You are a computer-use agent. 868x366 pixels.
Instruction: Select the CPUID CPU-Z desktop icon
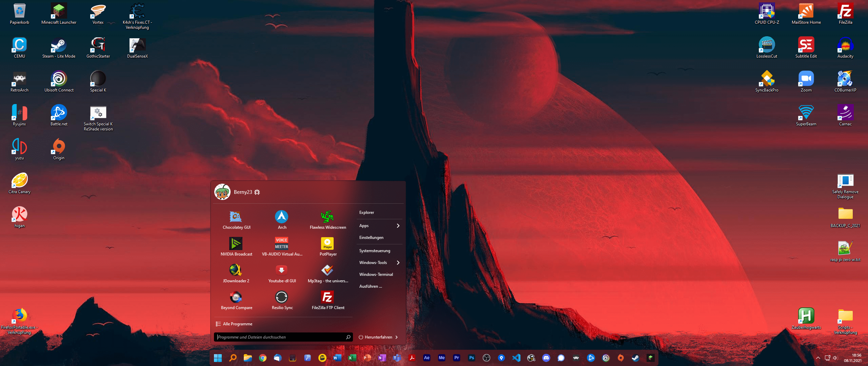[x=767, y=14]
